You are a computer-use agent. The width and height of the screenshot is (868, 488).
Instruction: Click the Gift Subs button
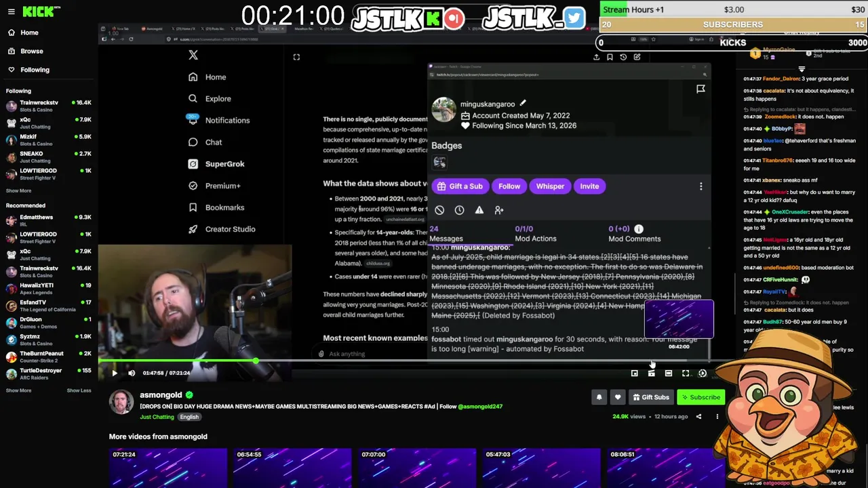click(651, 397)
